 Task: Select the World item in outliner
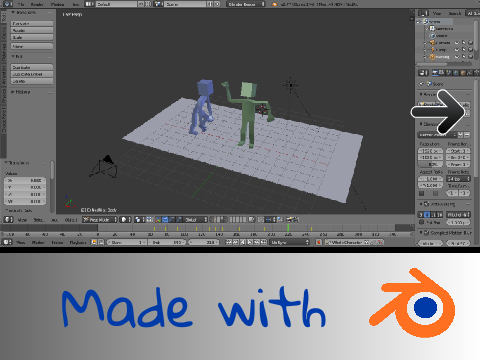coord(438,36)
